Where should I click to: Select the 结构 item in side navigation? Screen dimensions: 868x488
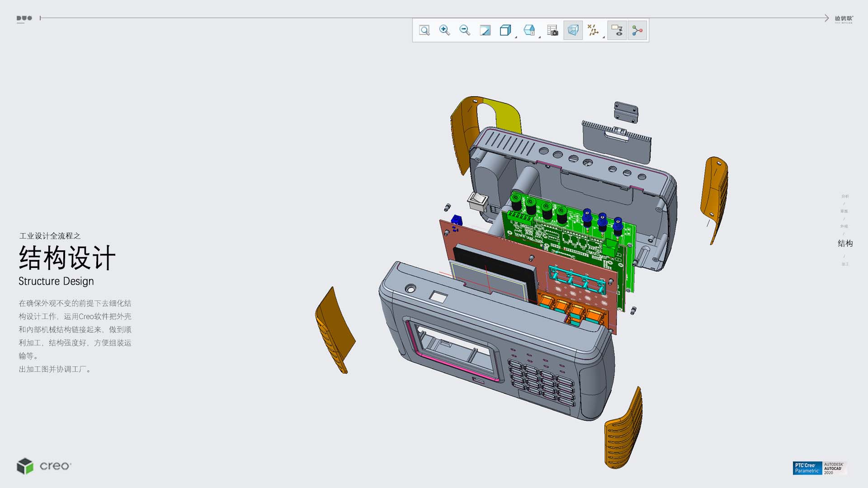pyautogui.click(x=844, y=244)
